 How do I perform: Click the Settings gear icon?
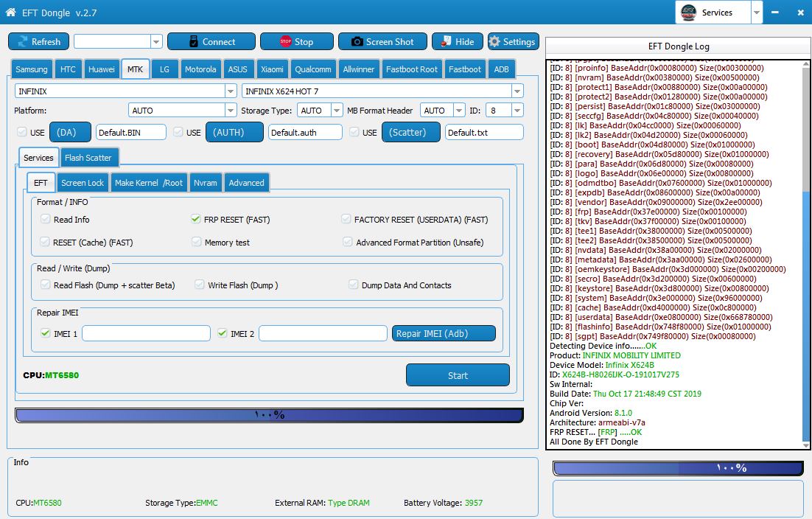[x=494, y=41]
